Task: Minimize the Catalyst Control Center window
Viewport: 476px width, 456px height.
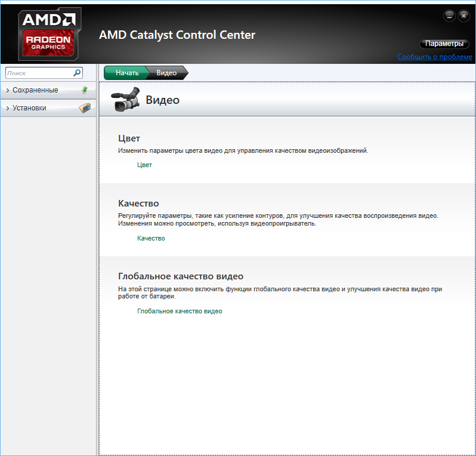Action: click(x=449, y=16)
